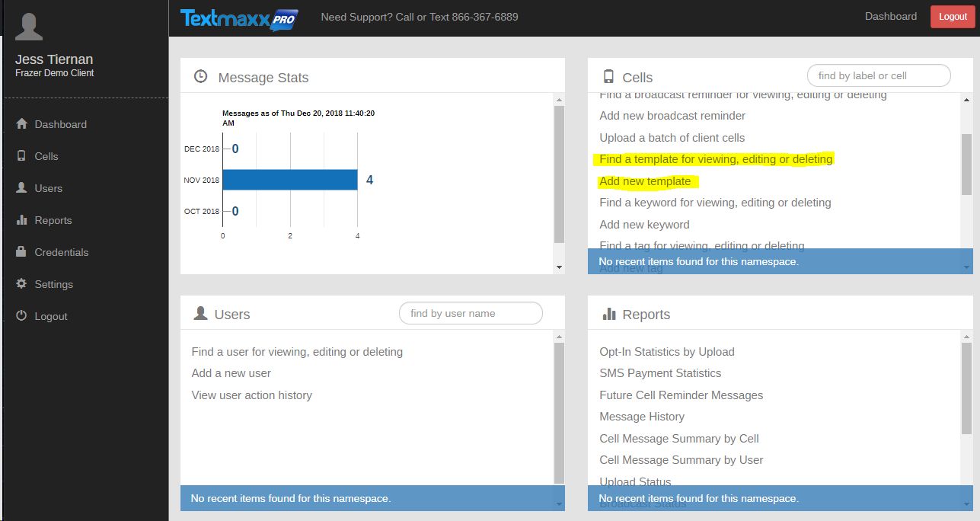Click the person icon beside Users in sidebar
The width and height of the screenshot is (980, 521).
21,188
